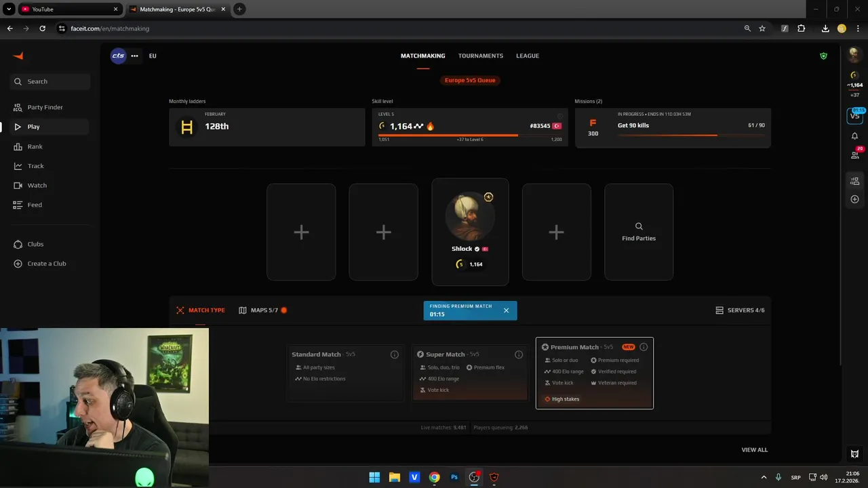Click the High stakes tag
The height and width of the screenshot is (488, 868).
point(562,399)
